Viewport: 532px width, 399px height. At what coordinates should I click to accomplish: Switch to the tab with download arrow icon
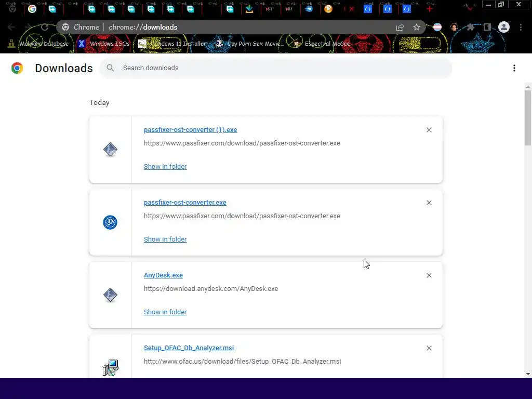249,9
